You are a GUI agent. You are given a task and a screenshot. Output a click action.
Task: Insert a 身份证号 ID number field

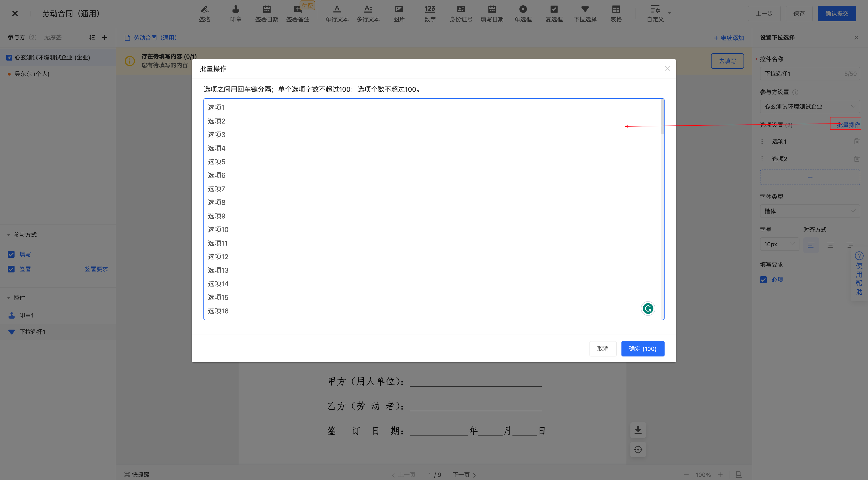tap(461, 14)
